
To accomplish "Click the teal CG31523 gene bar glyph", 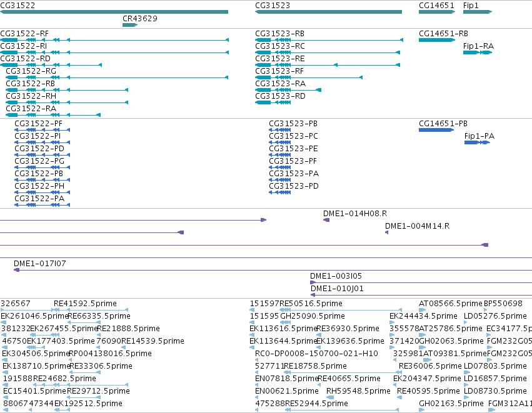I will 328,12.
